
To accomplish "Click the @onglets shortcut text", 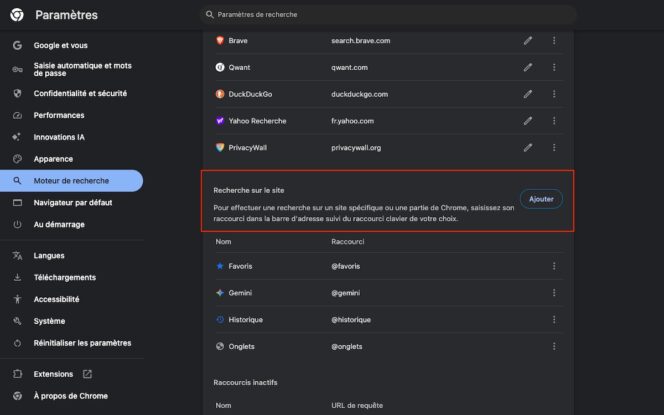I will click(347, 346).
